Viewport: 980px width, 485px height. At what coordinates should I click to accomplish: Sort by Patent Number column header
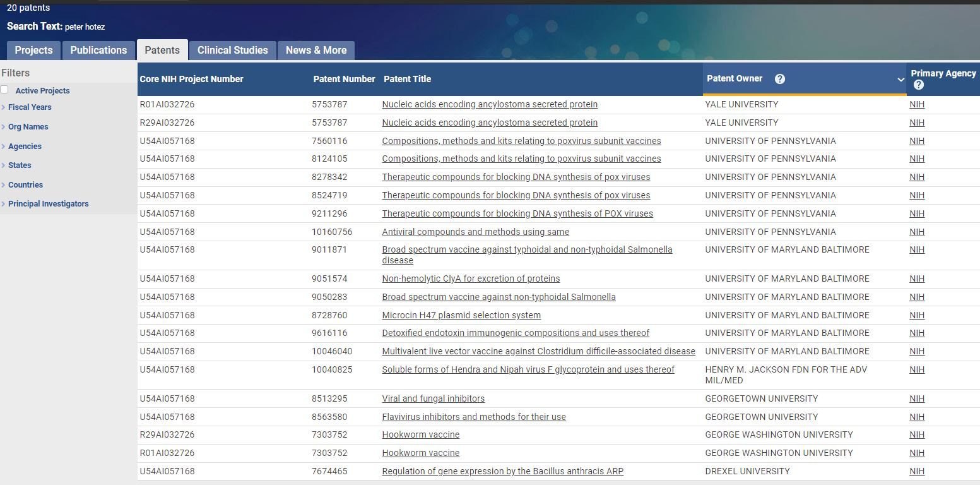click(344, 79)
